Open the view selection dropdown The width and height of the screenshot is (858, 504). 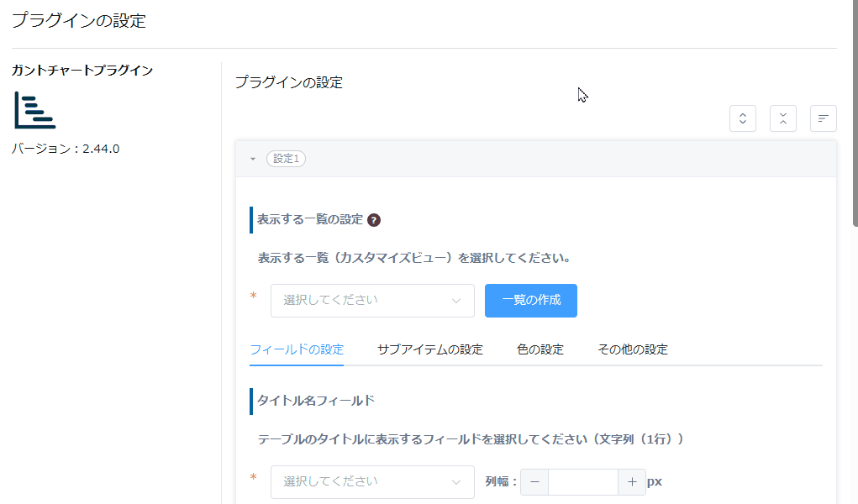coord(372,301)
